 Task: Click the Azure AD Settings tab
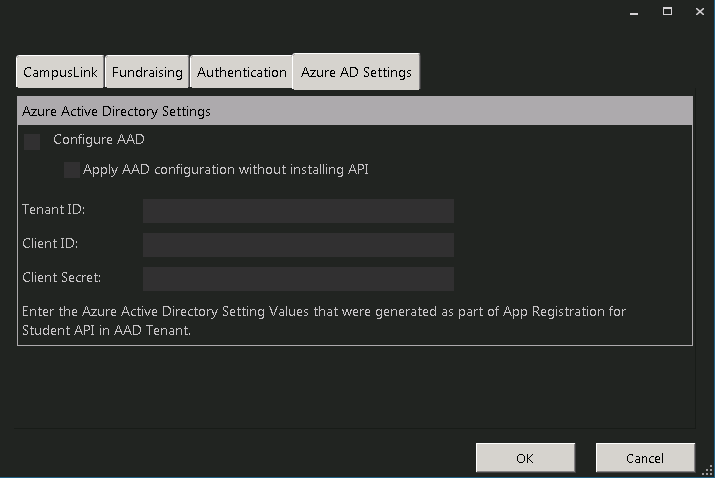(x=356, y=72)
